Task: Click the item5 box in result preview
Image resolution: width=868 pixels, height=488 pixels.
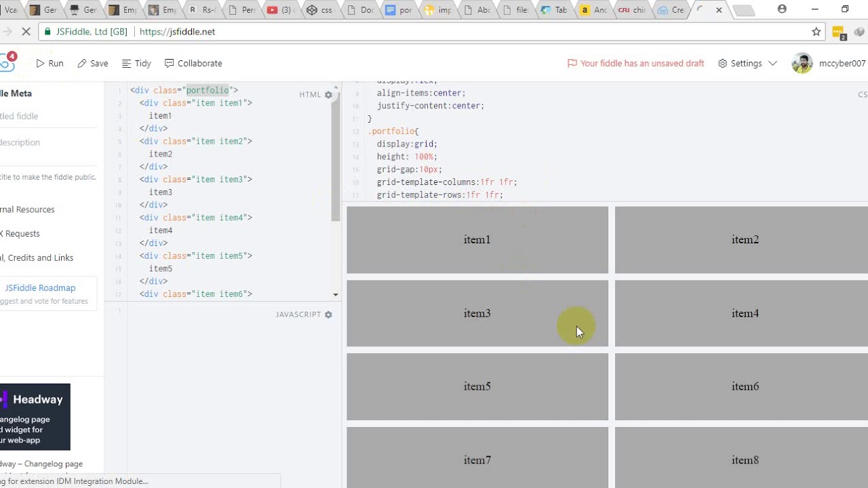Action: tap(477, 386)
